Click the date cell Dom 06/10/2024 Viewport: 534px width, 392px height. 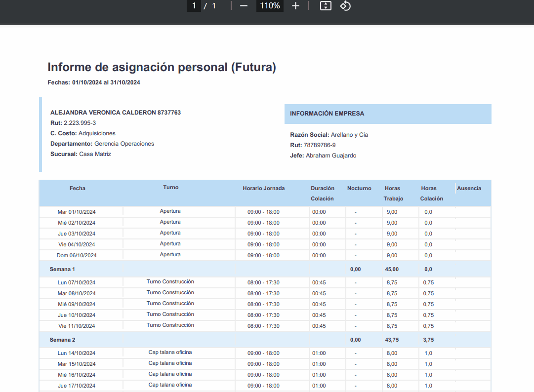click(77, 256)
